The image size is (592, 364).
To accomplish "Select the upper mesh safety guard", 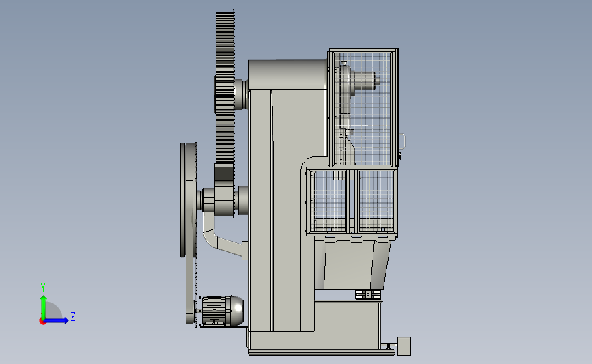I will [363, 108].
